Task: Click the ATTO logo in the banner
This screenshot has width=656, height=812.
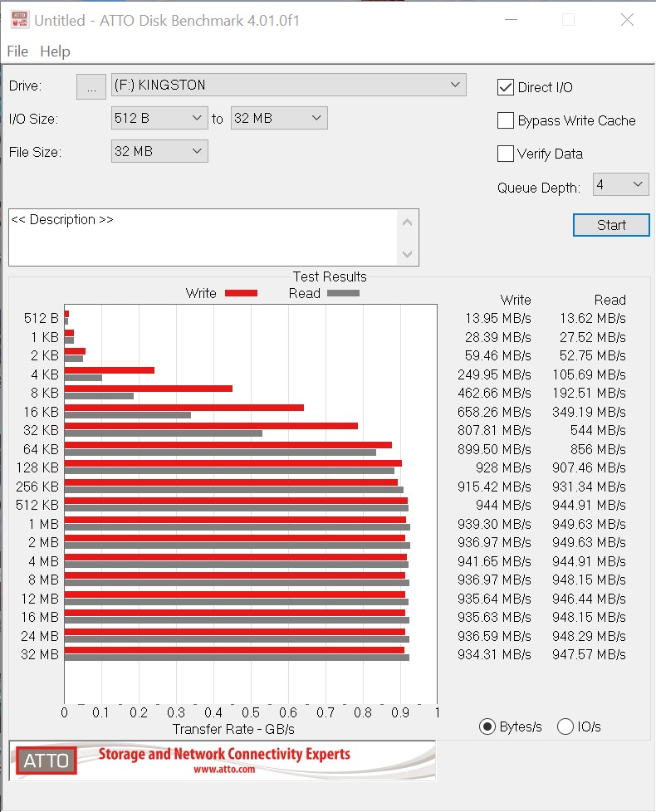Action: click(x=46, y=761)
